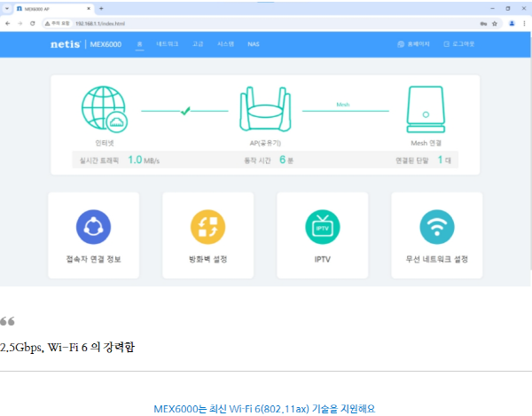
Task: Open a new browser tab with plus
Action: (101, 9)
